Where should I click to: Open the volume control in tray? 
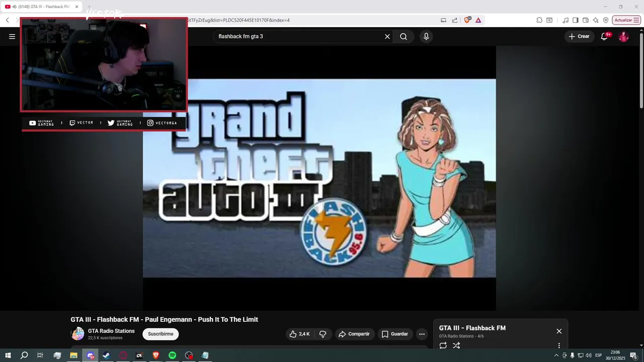pyautogui.click(x=589, y=355)
